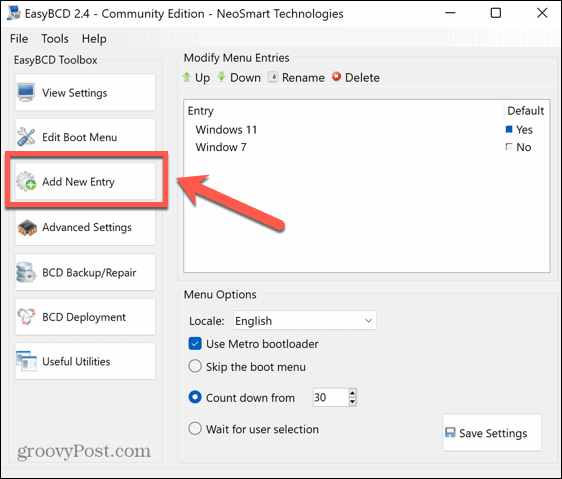Viewport: 562px width, 479px height.
Task: Open View Settings monitor icon
Action: (x=26, y=93)
